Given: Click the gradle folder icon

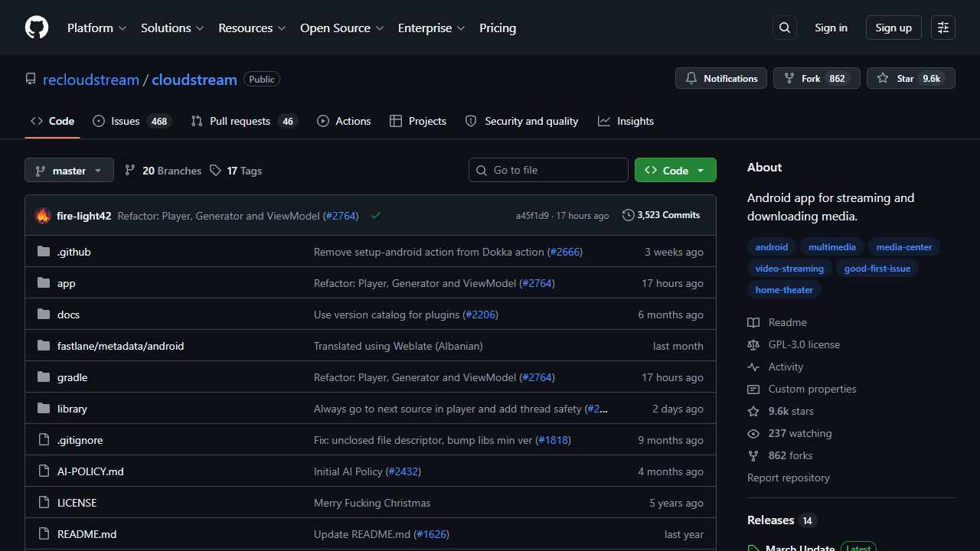Looking at the screenshot, I should [x=44, y=377].
